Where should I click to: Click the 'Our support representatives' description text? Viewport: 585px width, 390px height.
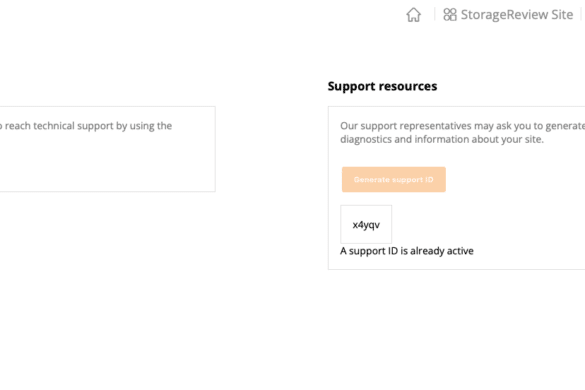click(x=463, y=132)
